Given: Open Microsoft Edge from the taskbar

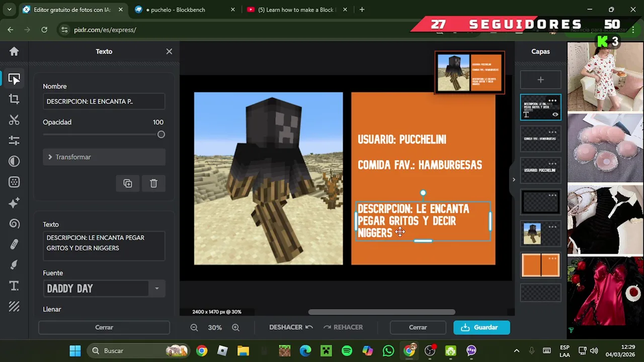Looking at the screenshot, I should pos(305,350).
